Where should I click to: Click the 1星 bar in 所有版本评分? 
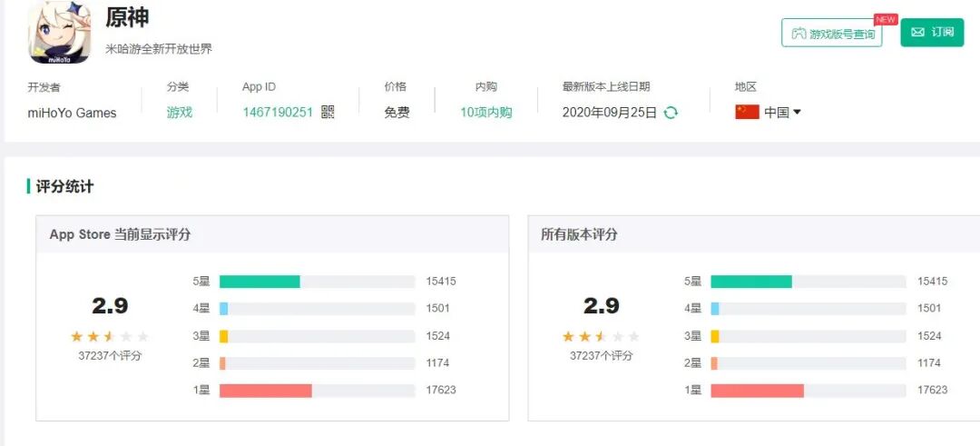808,391
